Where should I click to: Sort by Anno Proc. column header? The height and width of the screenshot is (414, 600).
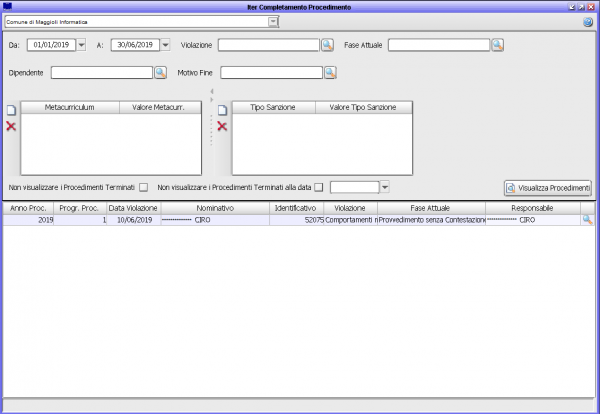(28, 209)
